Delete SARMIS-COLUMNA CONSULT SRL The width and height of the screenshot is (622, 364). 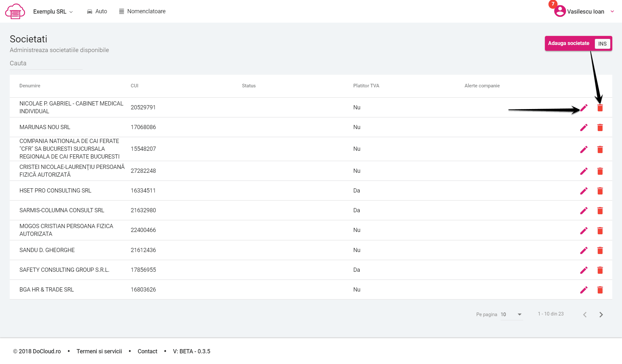pyautogui.click(x=600, y=211)
